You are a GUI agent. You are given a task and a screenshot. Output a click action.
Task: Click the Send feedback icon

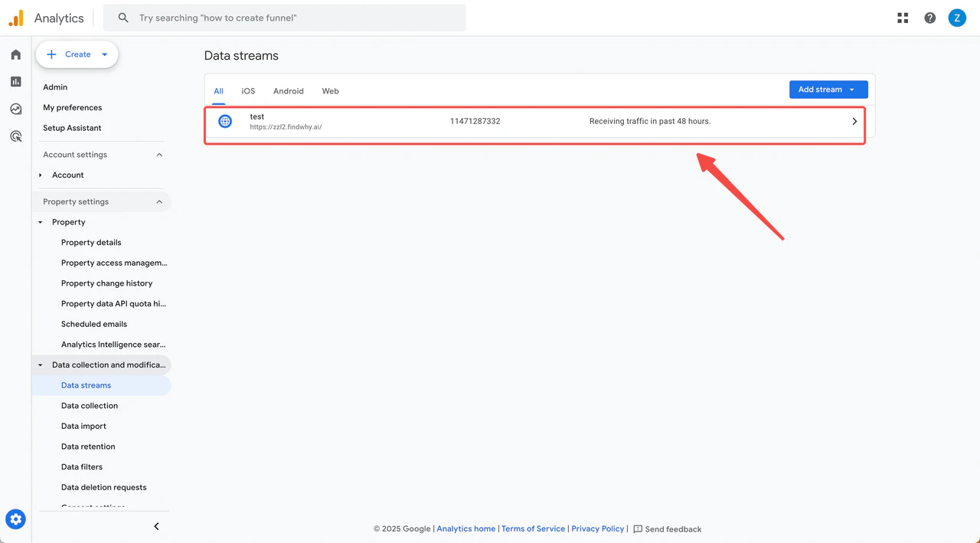click(x=638, y=529)
